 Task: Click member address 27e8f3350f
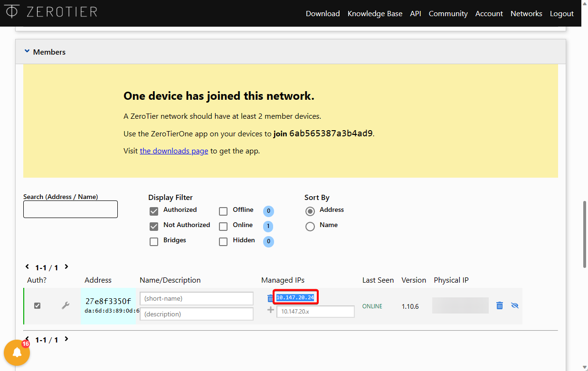click(x=108, y=301)
